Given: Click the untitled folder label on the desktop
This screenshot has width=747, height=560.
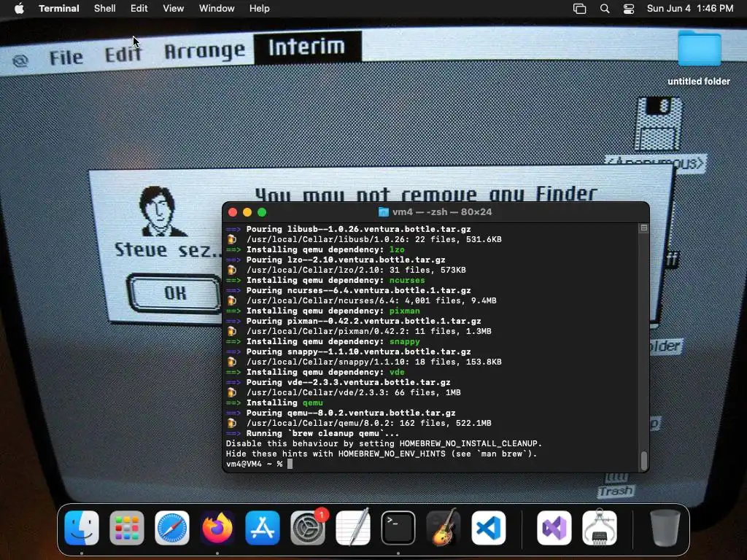Looking at the screenshot, I should 699,82.
